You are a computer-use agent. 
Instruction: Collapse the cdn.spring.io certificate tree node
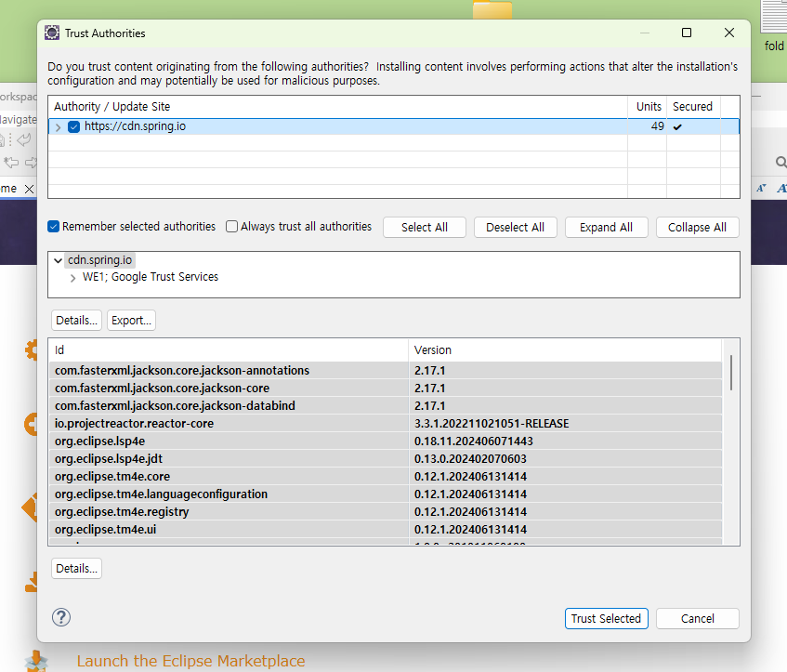[59, 260]
